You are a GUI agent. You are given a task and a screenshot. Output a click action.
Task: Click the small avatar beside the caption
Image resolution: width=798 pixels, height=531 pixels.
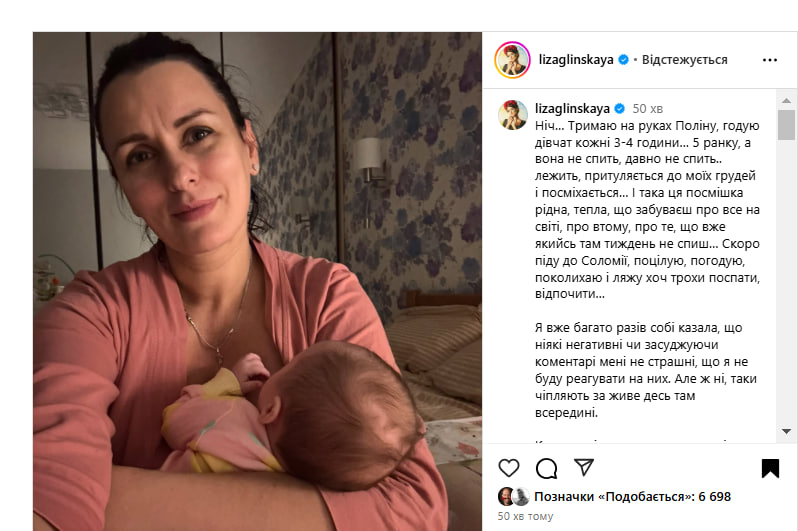tap(513, 115)
